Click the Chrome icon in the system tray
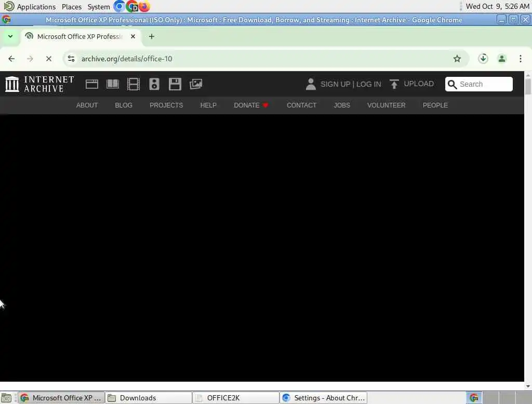Screen dimensions: 532x404 click(474, 398)
